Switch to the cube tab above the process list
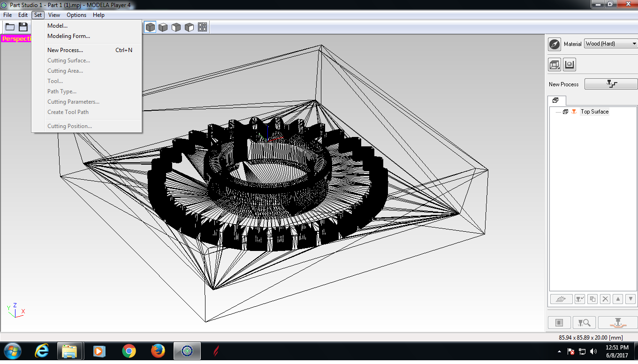This screenshot has height=364, width=638. point(556,100)
